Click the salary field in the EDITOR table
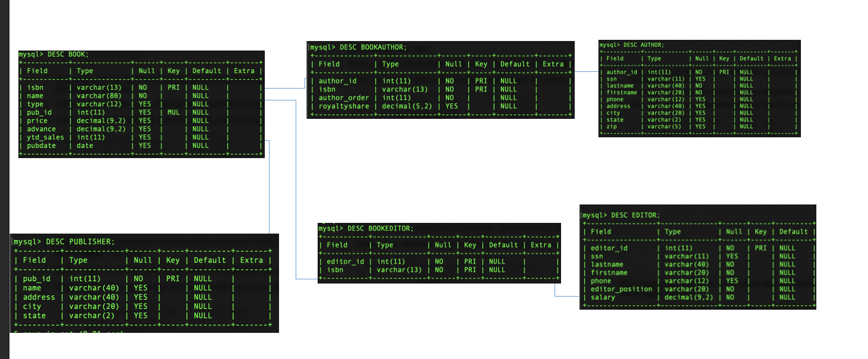Image resolution: width=868 pixels, height=359 pixels. (x=603, y=297)
